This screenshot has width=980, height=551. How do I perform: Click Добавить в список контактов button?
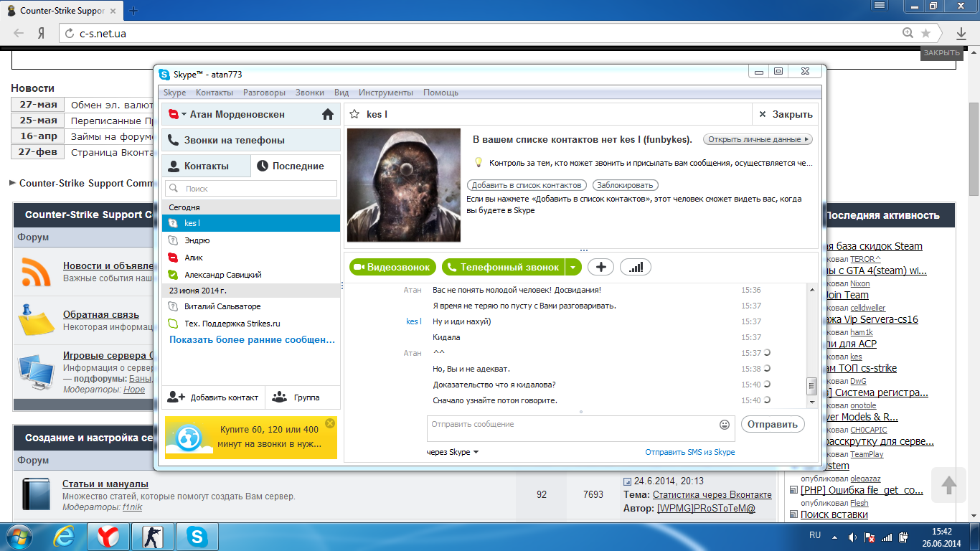tap(527, 185)
